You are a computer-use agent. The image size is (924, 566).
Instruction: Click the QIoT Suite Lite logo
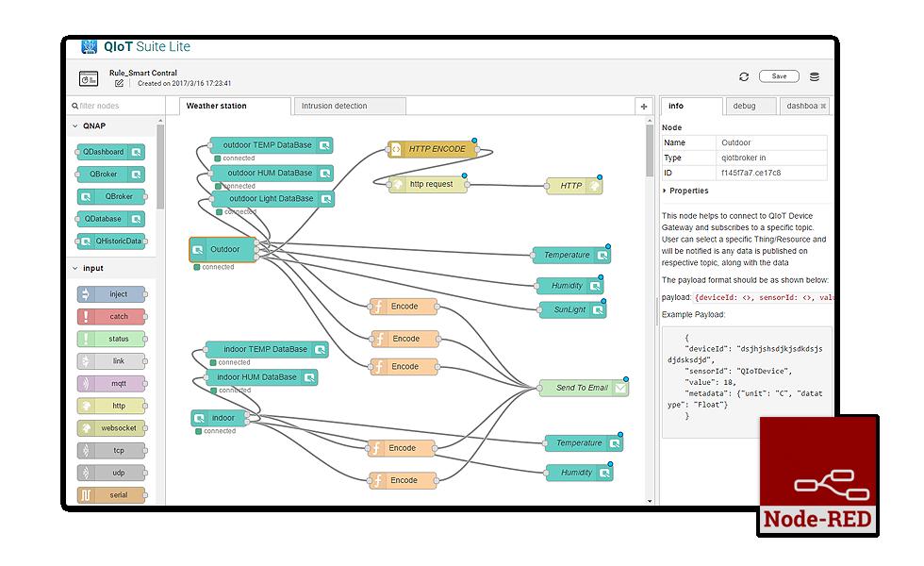click(x=135, y=46)
